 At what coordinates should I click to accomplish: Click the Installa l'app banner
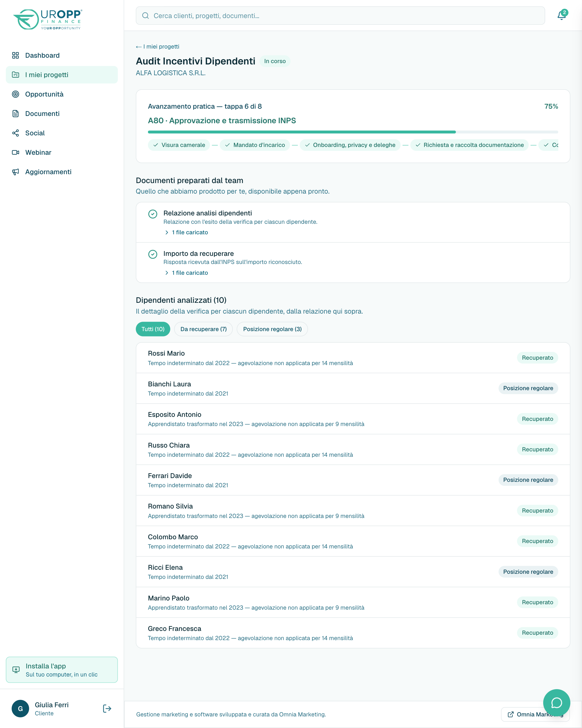[x=62, y=669]
